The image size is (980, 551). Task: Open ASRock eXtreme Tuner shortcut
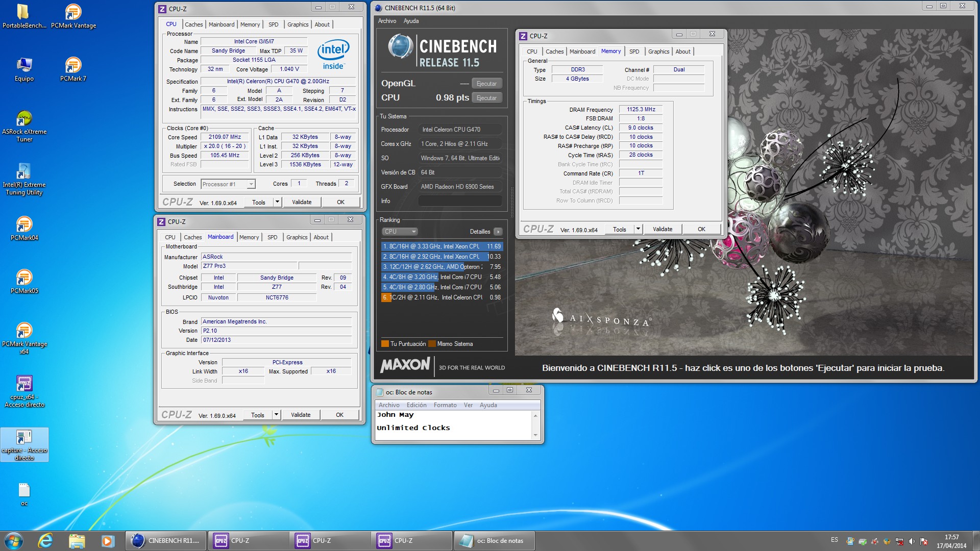tap(24, 127)
